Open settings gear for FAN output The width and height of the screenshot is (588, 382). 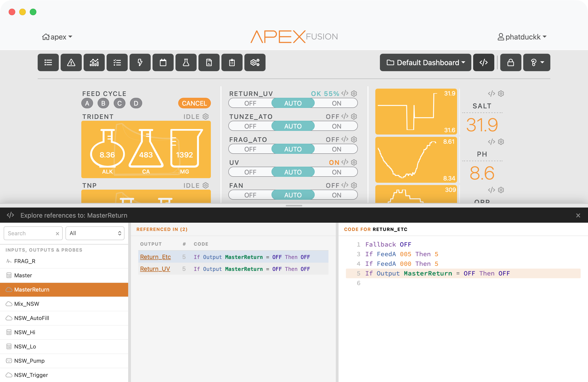(x=354, y=185)
